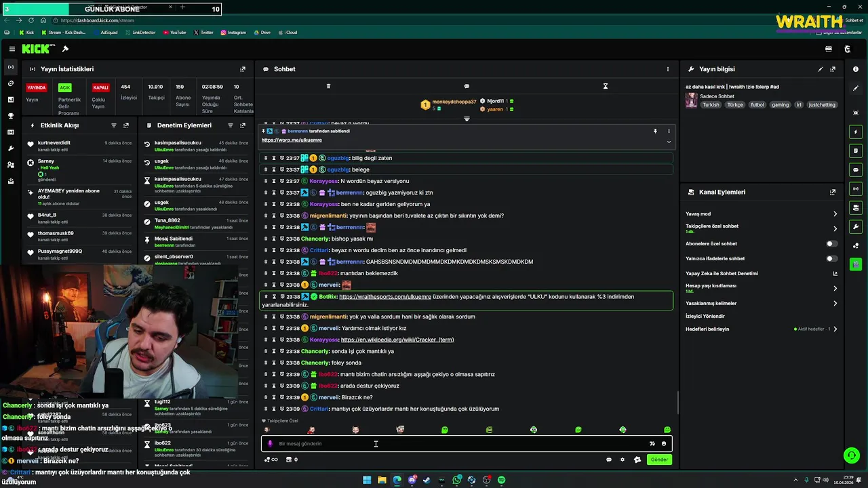Expand Hesap yaşı kısıtlaması setting

(x=835, y=288)
